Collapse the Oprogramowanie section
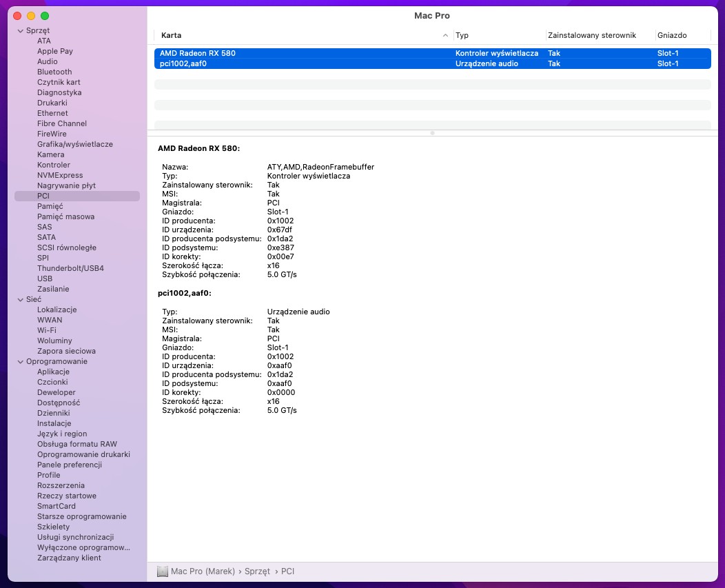The height and width of the screenshot is (588, 725). pyautogui.click(x=21, y=362)
